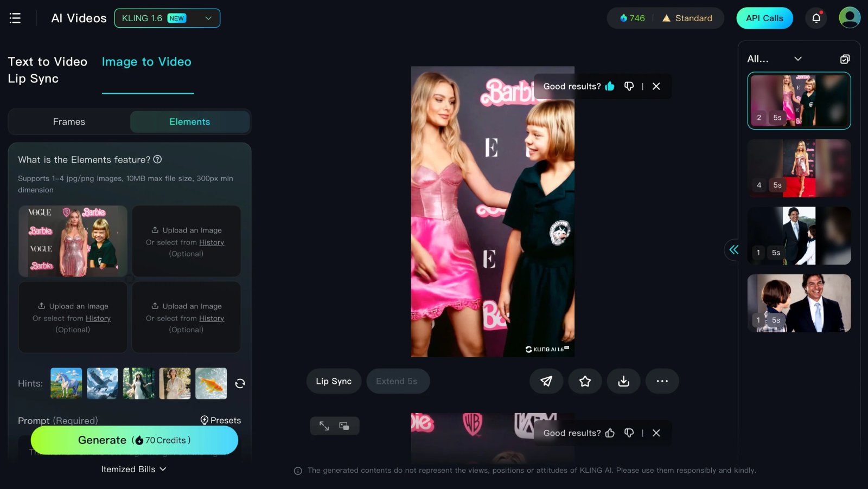
Task: Expand the Itemized Bills dropdown
Action: pos(133,469)
